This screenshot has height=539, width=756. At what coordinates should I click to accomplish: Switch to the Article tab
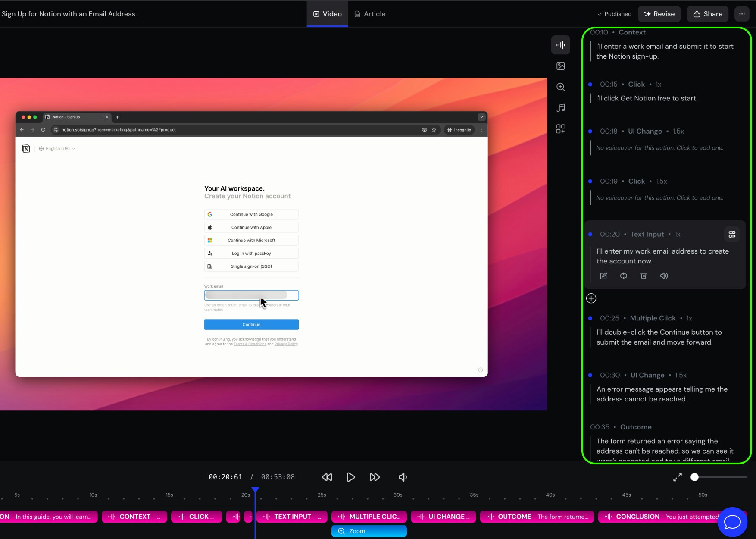tap(370, 14)
